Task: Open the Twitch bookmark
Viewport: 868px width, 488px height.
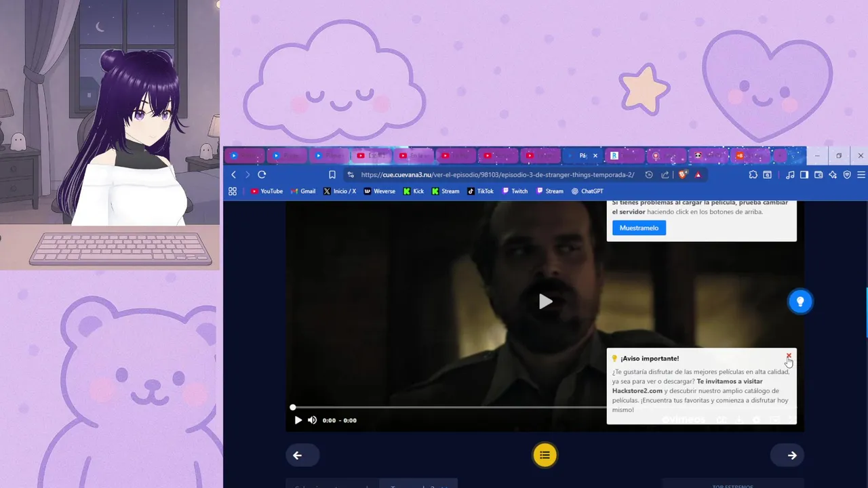Action: coord(515,191)
